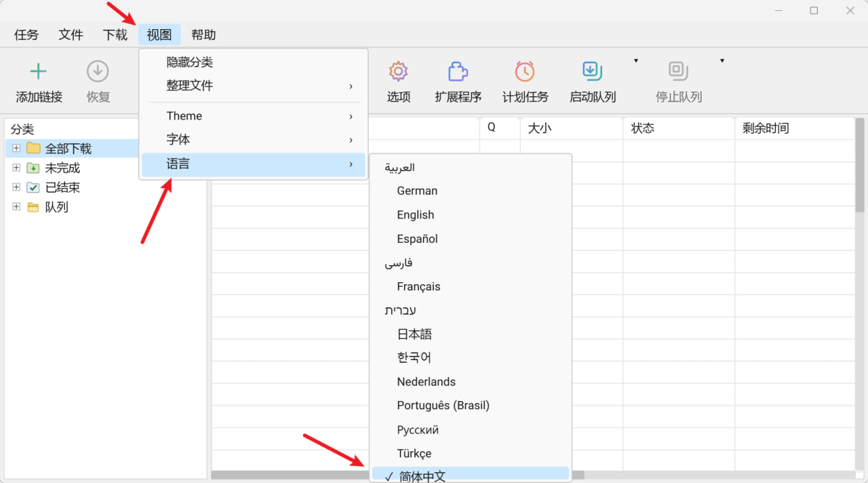Select the 全部下载 category
Screen dimensions: 868x483
pyautogui.click(x=68, y=148)
